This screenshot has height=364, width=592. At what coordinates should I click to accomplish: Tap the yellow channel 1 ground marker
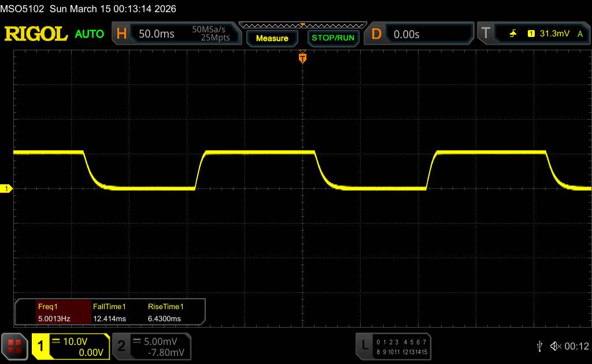coord(6,189)
